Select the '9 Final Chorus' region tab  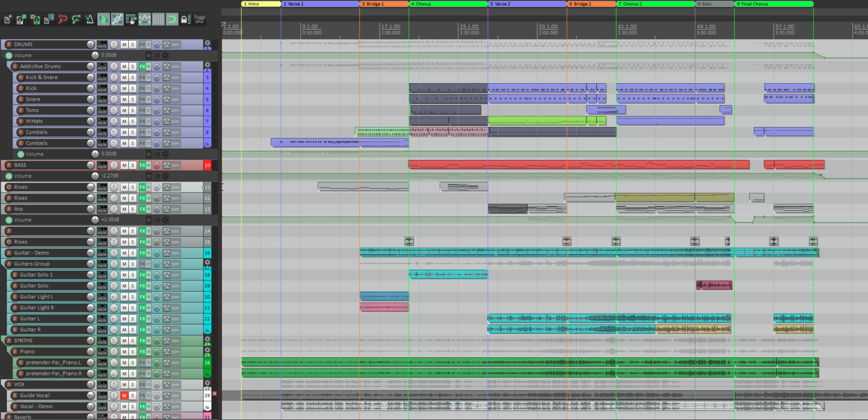coord(773,4)
